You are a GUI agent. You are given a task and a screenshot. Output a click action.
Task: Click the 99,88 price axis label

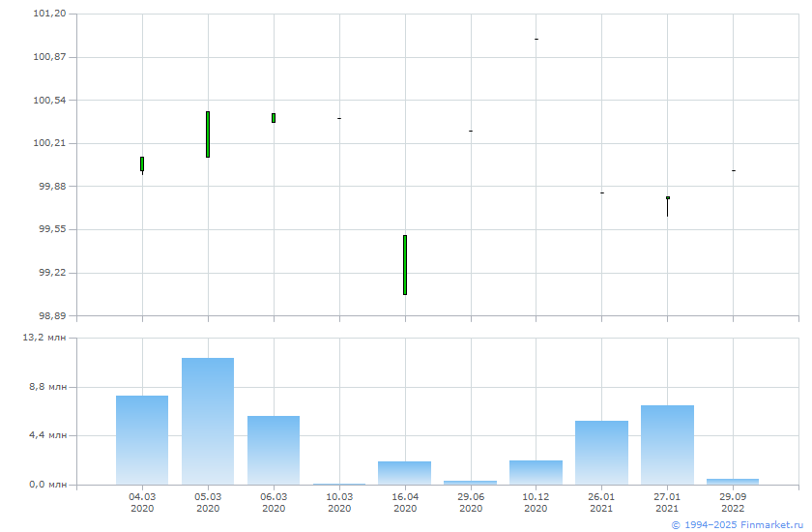pyautogui.click(x=52, y=186)
